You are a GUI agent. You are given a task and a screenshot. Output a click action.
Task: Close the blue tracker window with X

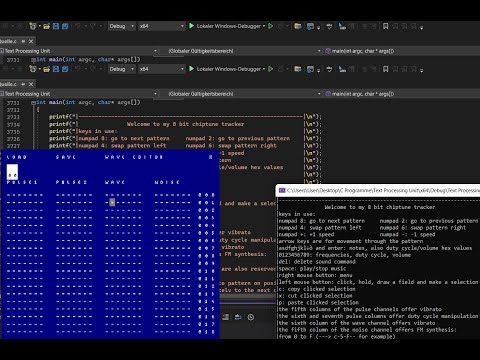tap(211, 157)
